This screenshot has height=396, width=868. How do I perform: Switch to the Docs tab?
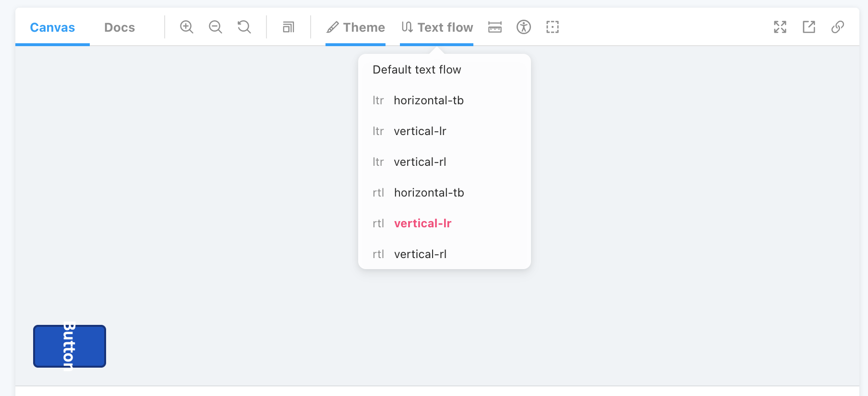120,27
